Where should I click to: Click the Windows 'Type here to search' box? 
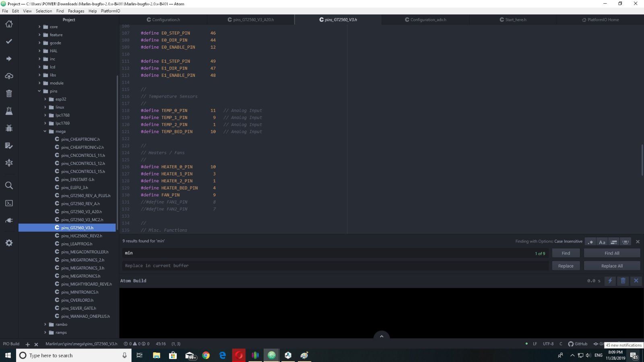[x=74, y=355]
